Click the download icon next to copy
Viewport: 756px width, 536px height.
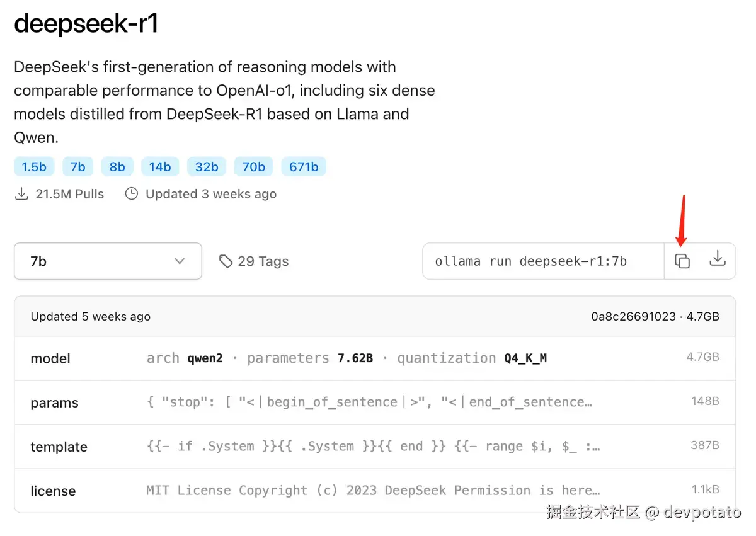tap(718, 261)
